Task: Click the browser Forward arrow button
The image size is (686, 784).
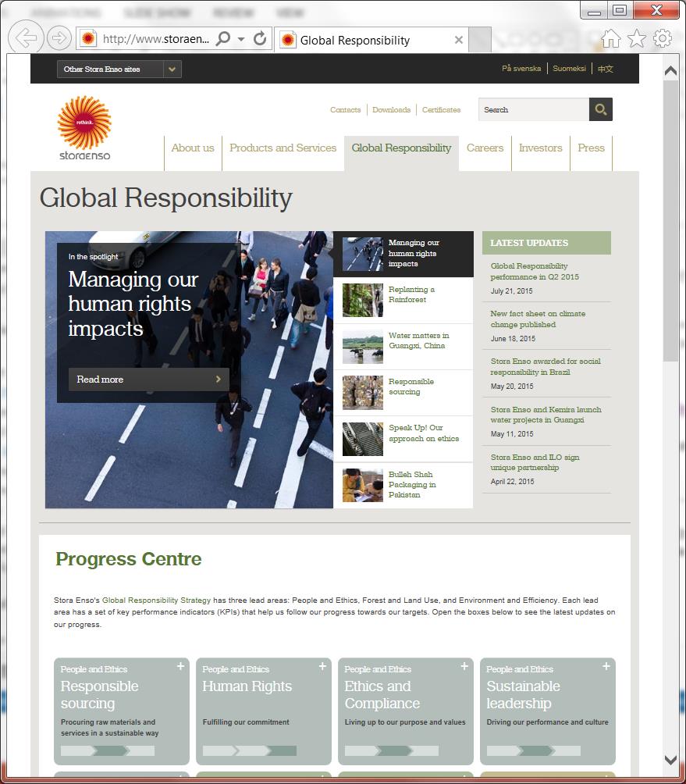Action: 59,38
